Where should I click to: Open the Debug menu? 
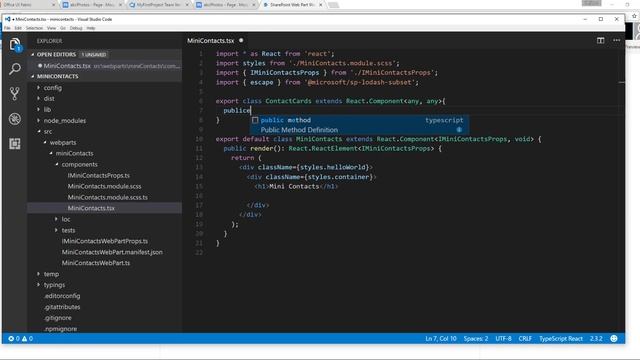(76, 28)
